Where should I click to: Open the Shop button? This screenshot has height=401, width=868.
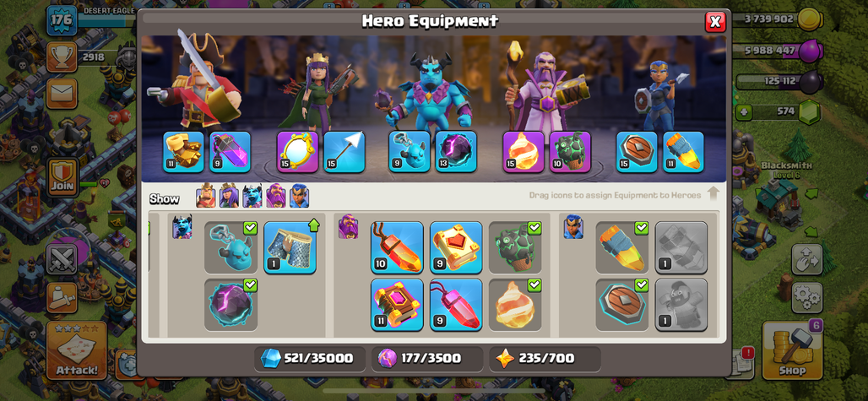tap(793, 350)
